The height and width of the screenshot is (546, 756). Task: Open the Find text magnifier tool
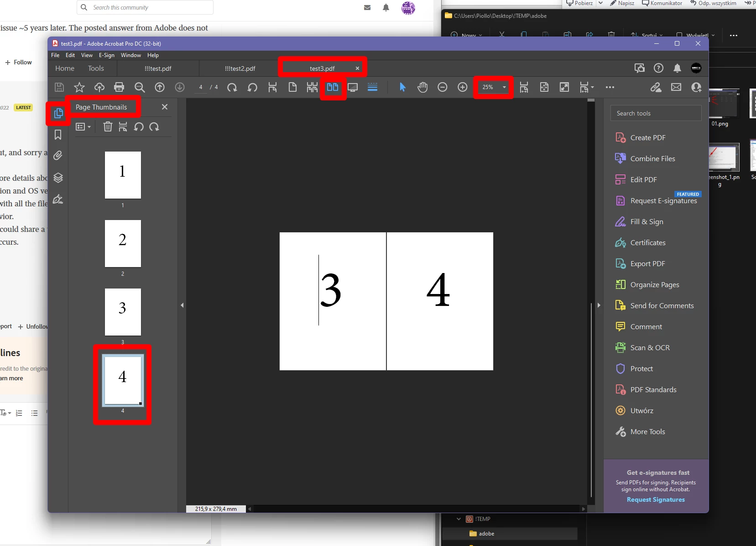click(x=140, y=87)
